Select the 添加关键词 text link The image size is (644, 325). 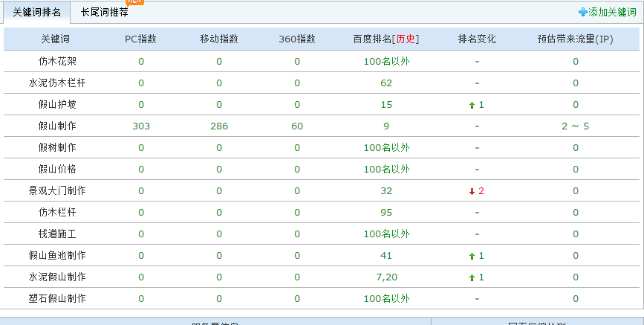611,12
